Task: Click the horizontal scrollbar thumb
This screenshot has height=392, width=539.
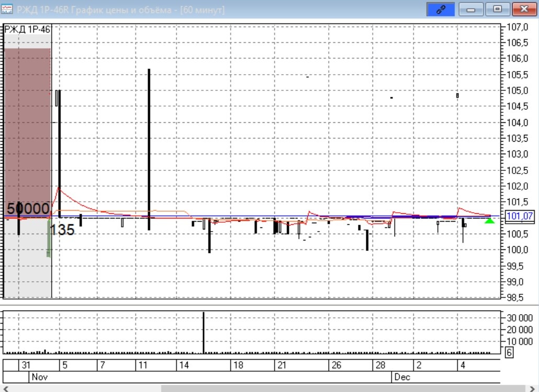Action: (x=343, y=388)
